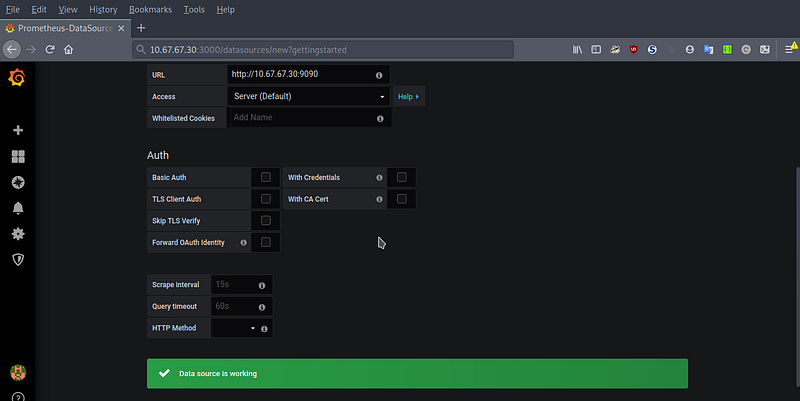Toggle the Firefox sidebar view icon

(596, 49)
